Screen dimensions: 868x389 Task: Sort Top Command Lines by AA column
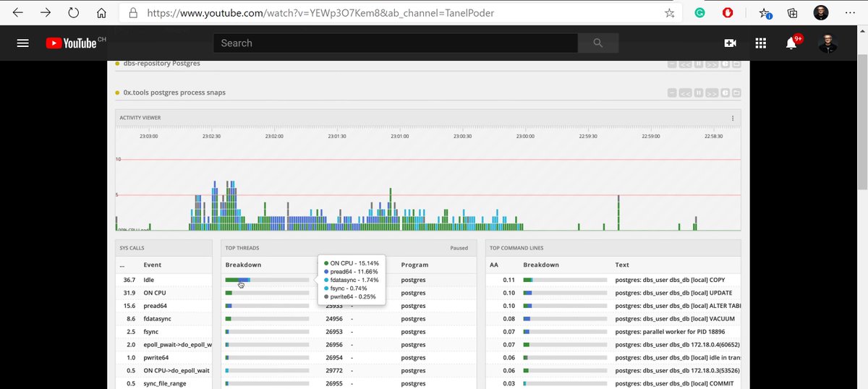494,265
